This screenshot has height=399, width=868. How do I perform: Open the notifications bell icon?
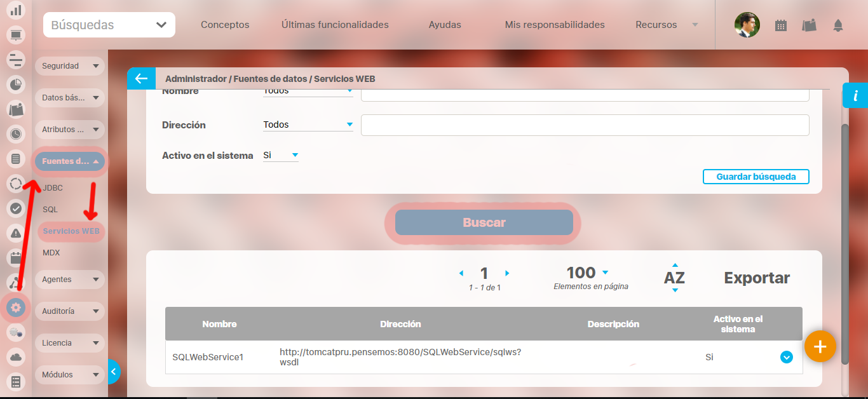click(837, 25)
